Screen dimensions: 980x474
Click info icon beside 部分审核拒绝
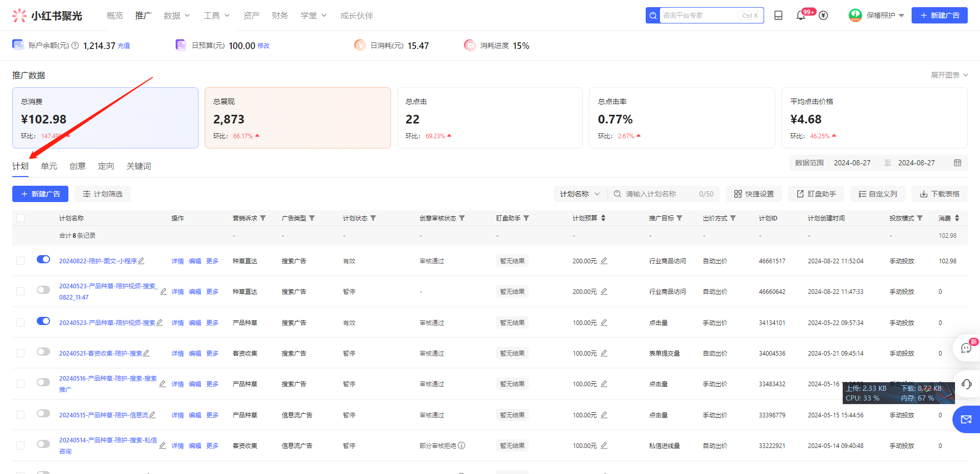[x=461, y=445]
